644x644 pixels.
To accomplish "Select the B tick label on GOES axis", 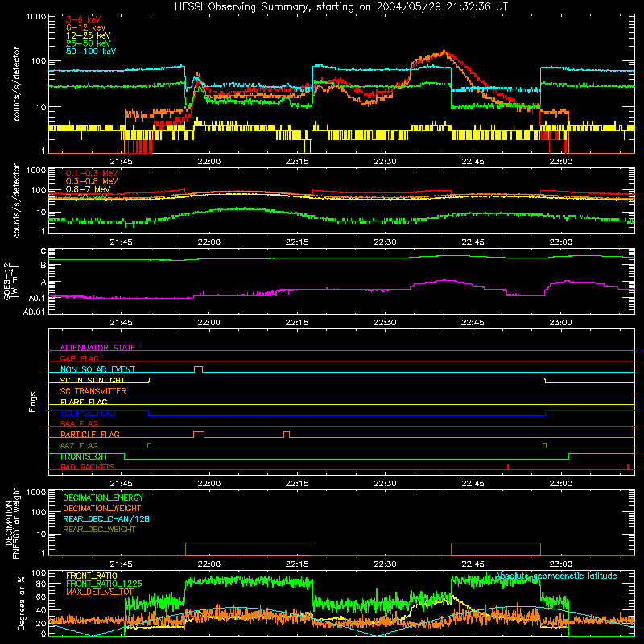I will [x=43, y=266].
